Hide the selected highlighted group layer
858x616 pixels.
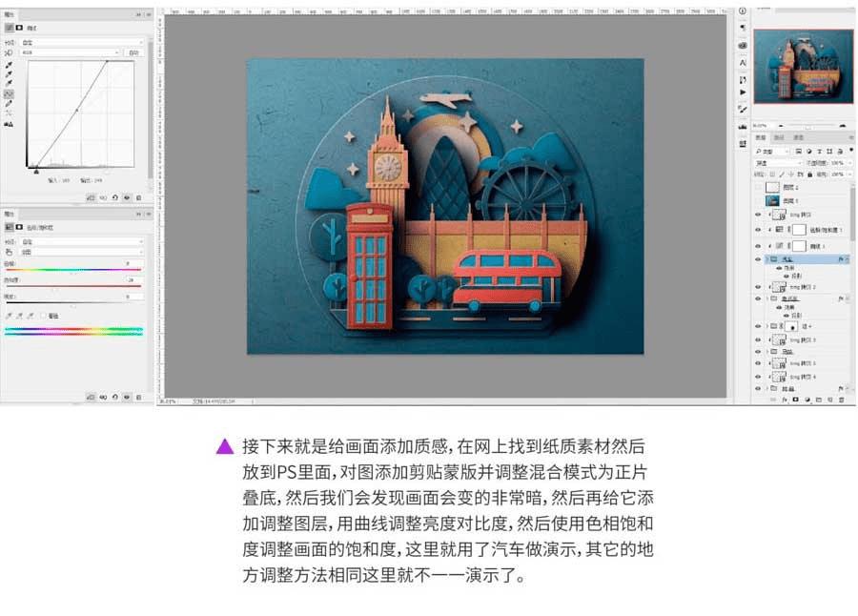[758, 259]
